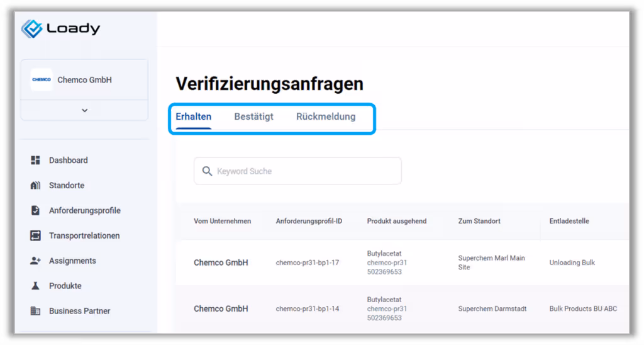Select Chemco GmbH in the bp1-17 row
The width and height of the screenshot is (644, 345).
tap(221, 263)
